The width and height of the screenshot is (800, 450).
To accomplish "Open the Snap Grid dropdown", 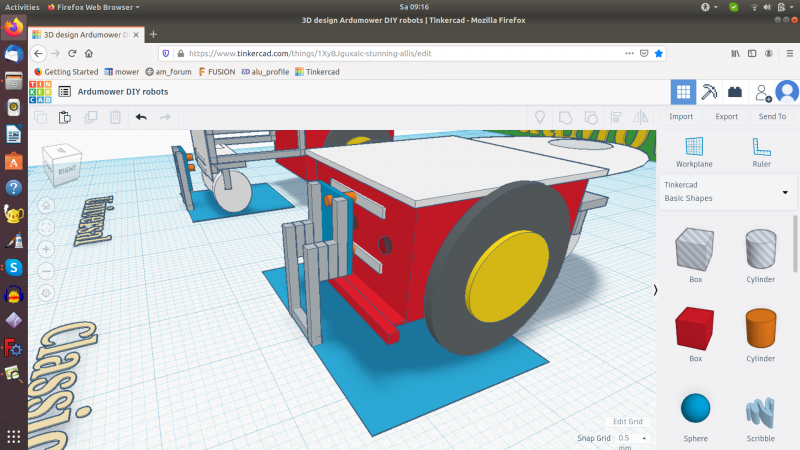I will click(632, 438).
